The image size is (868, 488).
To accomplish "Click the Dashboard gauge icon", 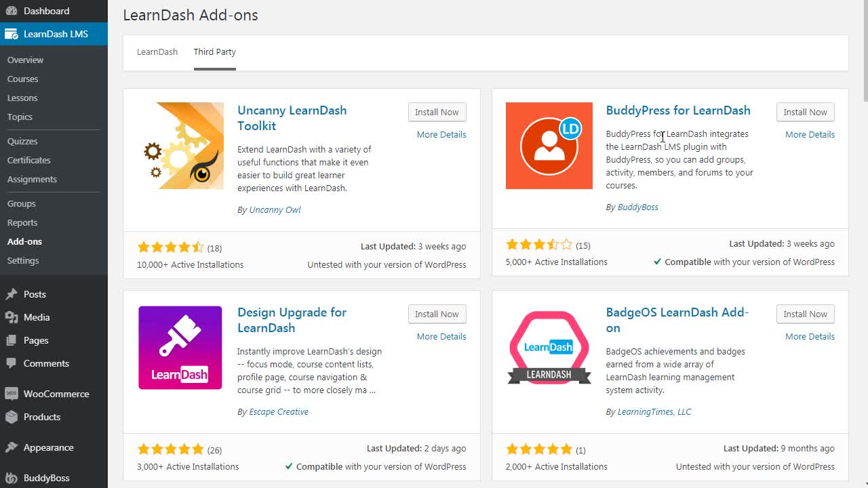I will coord(12,11).
